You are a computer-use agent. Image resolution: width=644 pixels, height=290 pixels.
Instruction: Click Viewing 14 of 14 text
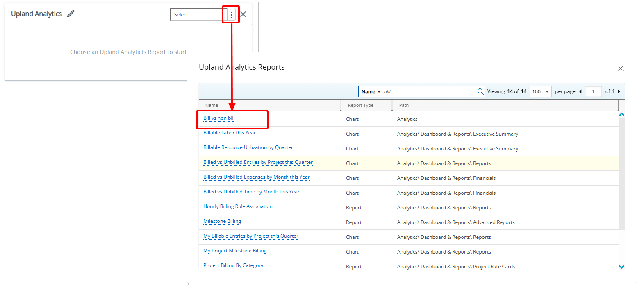coord(507,91)
